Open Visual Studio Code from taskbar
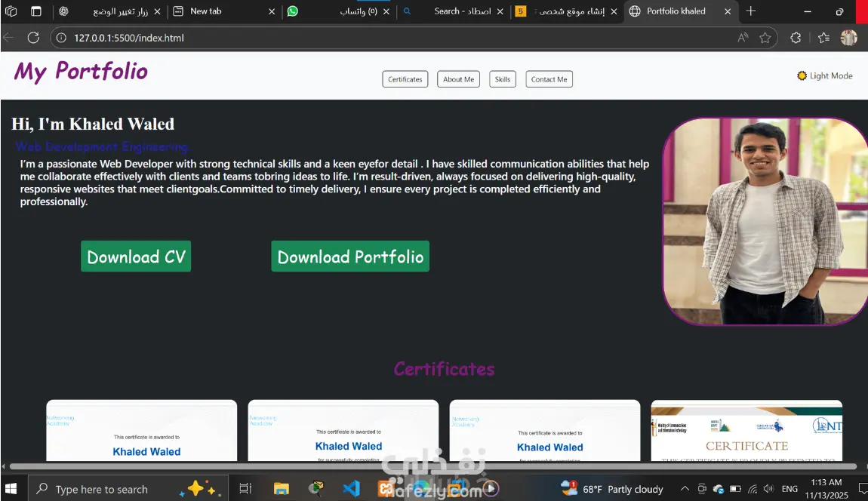The width and height of the screenshot is (868, 501). click(x=351, y=489)
